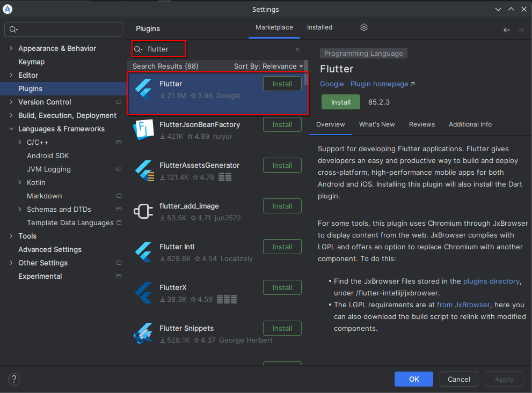Install the flutter_add_image plugin
Image resolution: width=532 pixels, height=393 pixels.
point(282,206)
